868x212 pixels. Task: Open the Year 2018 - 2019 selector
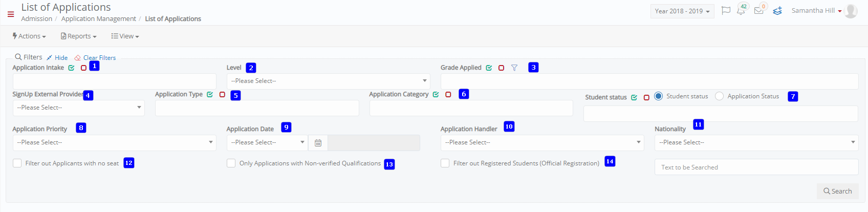pyautogui.click(x=682, y=11)
